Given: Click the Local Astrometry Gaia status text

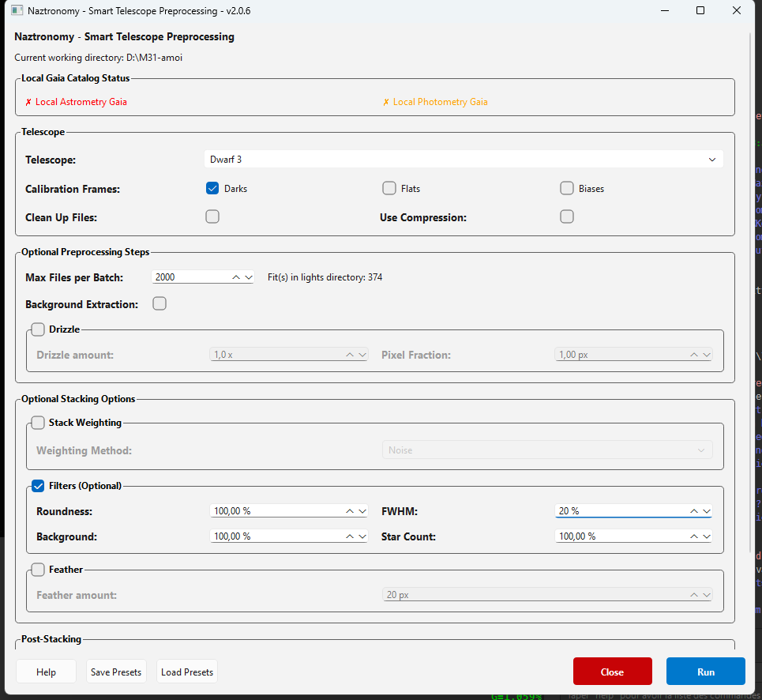Looking at the screenshot, I should coord(81,102).
